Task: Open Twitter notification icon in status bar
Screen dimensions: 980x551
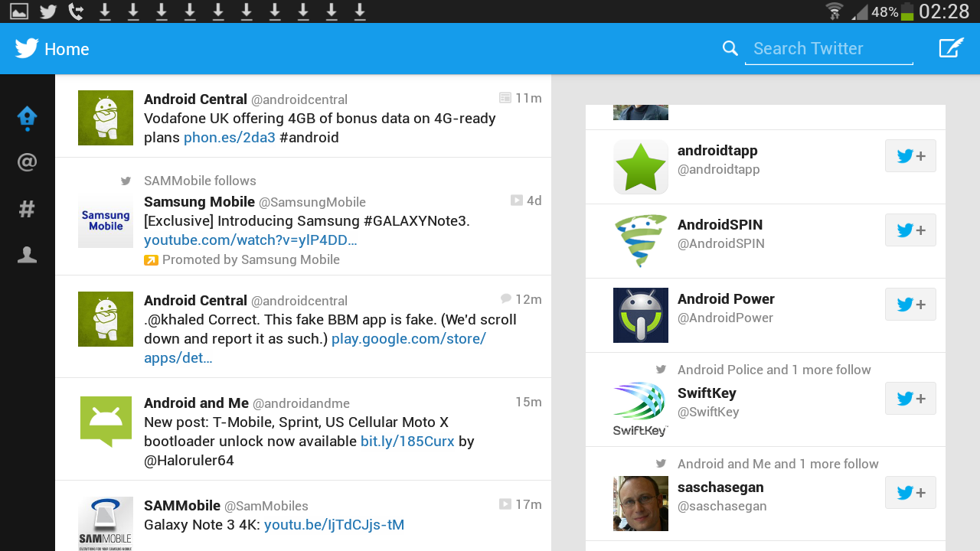Action: 48,11
